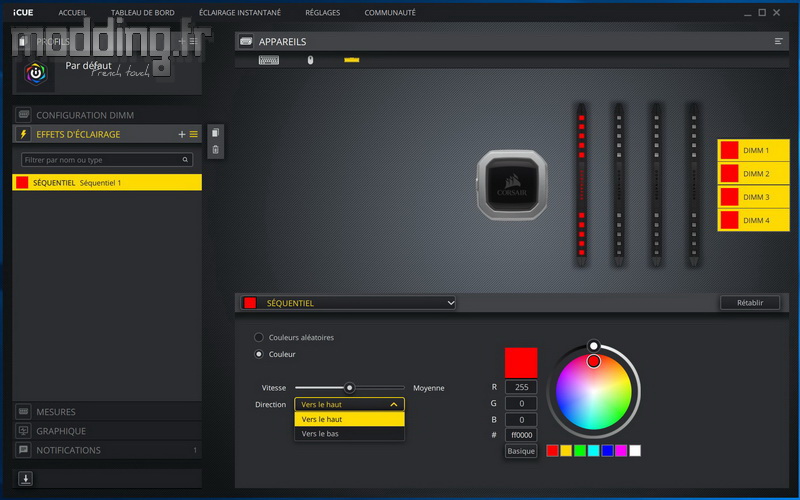
Task: Select the keyboard device icon
Action: pyautogui.click(x=268, y=60)
